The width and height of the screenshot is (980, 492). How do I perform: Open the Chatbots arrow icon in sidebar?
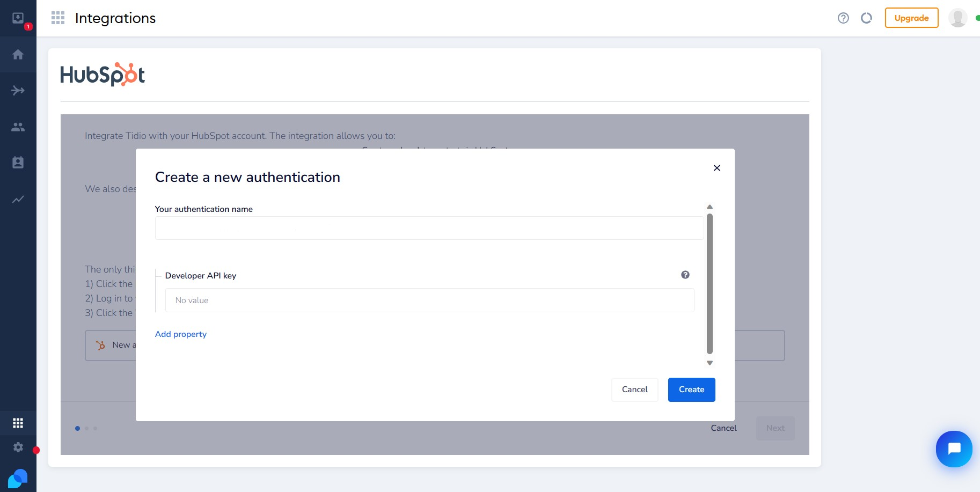18,90
